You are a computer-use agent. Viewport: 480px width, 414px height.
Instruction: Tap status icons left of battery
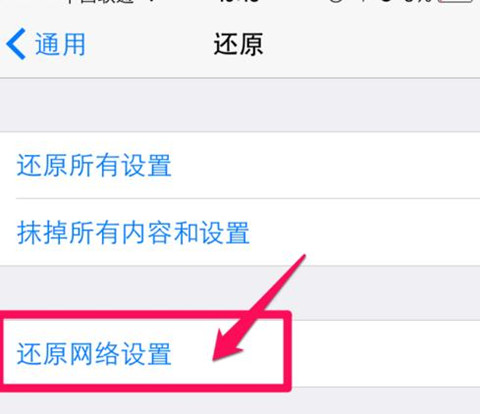tap(380, 2)
